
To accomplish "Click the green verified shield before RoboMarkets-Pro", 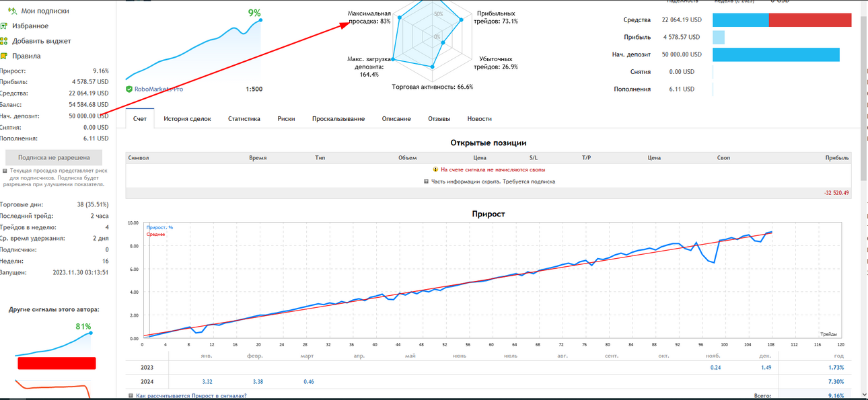I will [129, 89].
